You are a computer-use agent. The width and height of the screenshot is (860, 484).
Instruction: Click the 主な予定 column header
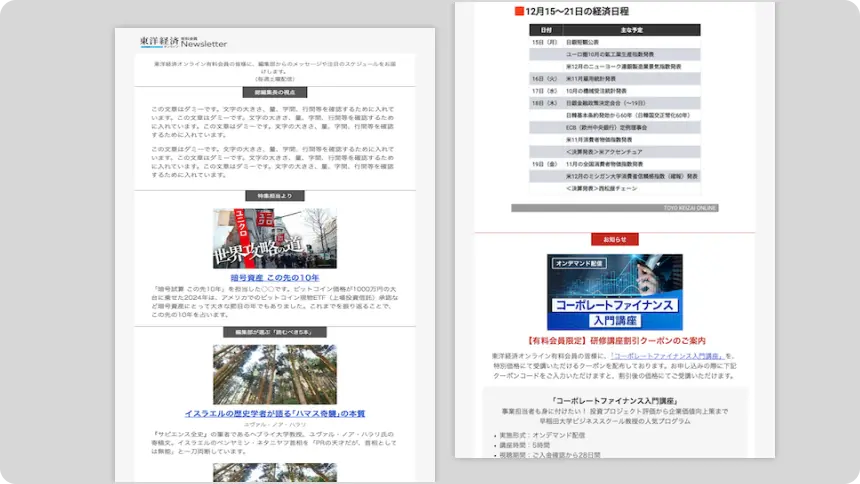tap(630, 30)
